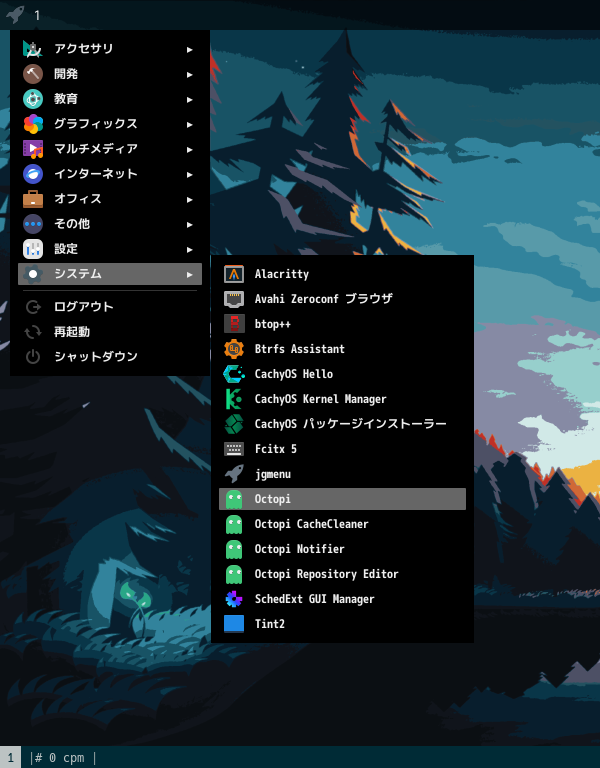600x768 pixels.
Task: Click the Octopi Notifier ghost icon
Action: (x=234, y=549)
